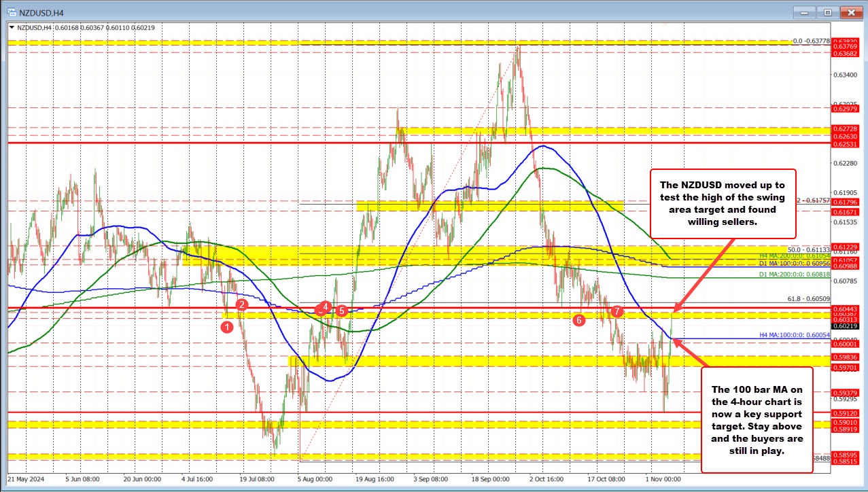868x492 pixels.
Task: Select the red numbered marker 1
Action: 227,327
